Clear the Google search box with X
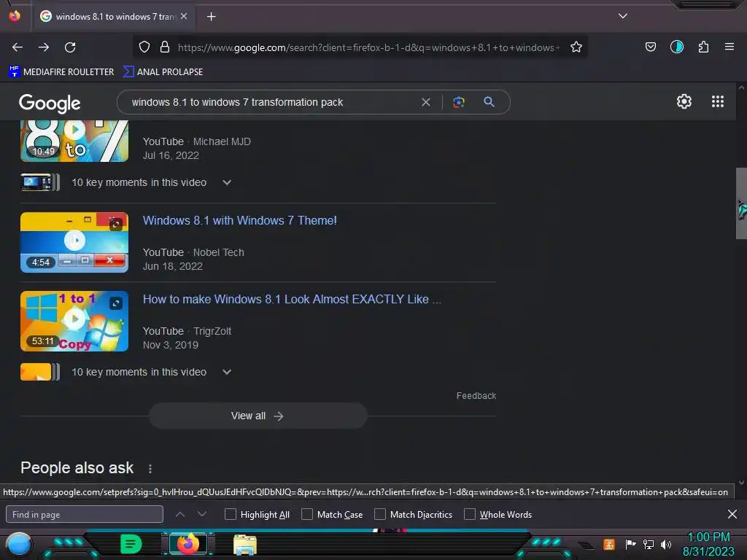This screenshot has height=560, width=747. pyautogui.click(x=426, y=102)
